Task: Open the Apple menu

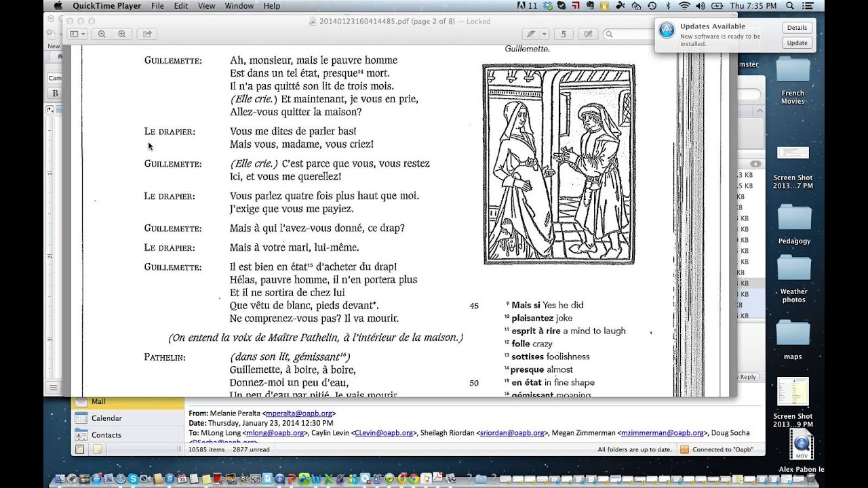Action: 58,5
